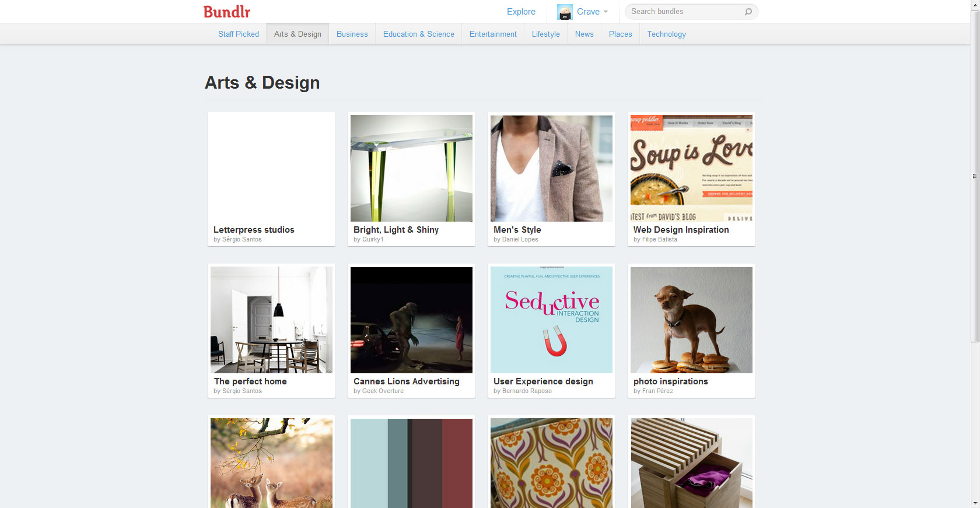This screenshot has width=980, height=508.
Task: Click the Crave username link
Action: point(588,12)
